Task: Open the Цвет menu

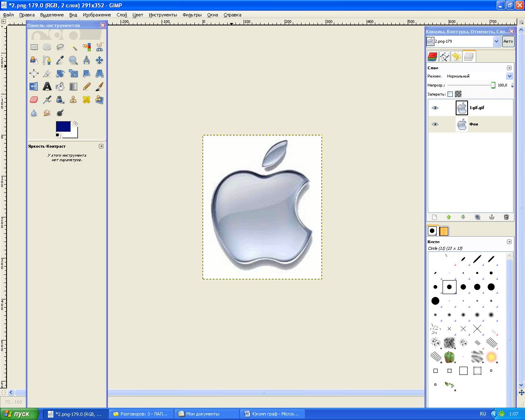Action: pos(138,15)
